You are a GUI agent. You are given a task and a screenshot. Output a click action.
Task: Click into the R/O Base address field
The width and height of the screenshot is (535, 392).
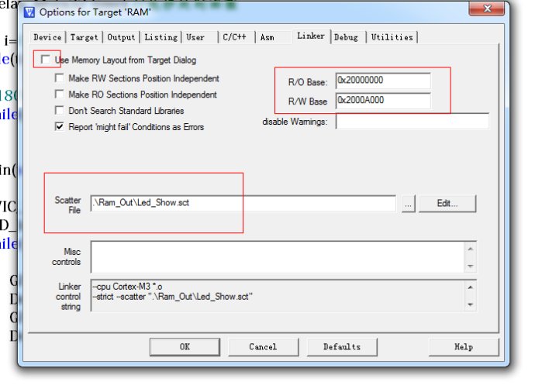382,81
